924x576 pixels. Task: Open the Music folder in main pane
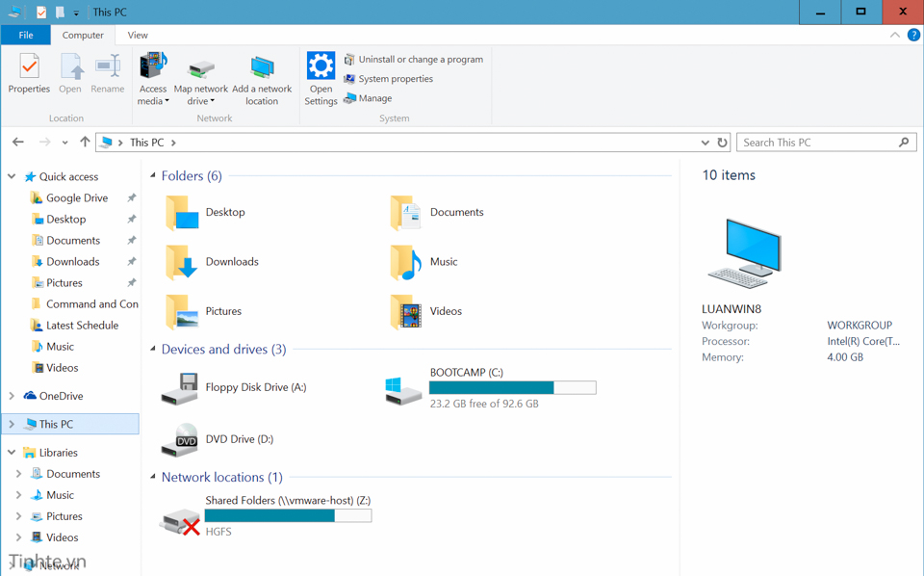423,262
